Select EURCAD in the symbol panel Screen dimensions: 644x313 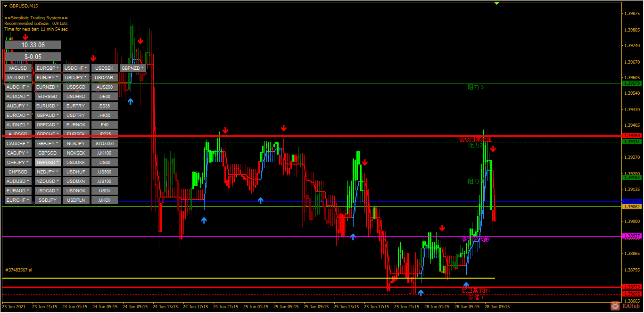pos(18,115)
